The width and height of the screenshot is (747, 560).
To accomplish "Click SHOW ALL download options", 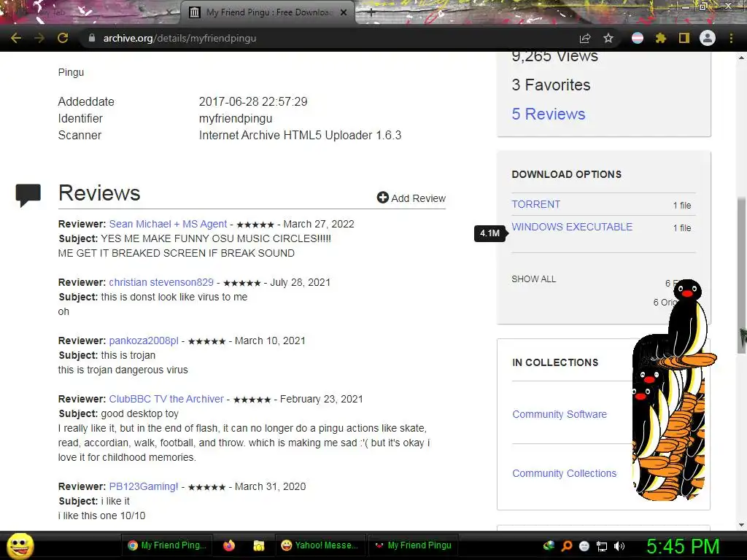I will click(x=533, y=279).
